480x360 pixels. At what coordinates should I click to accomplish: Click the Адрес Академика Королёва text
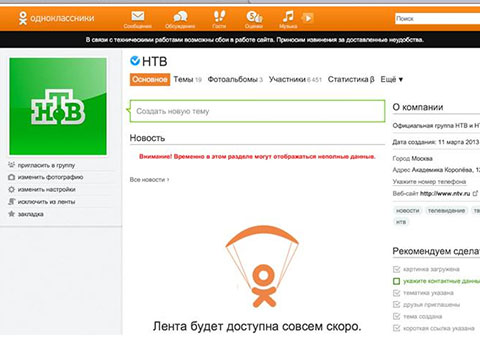[x=436, y=170]
